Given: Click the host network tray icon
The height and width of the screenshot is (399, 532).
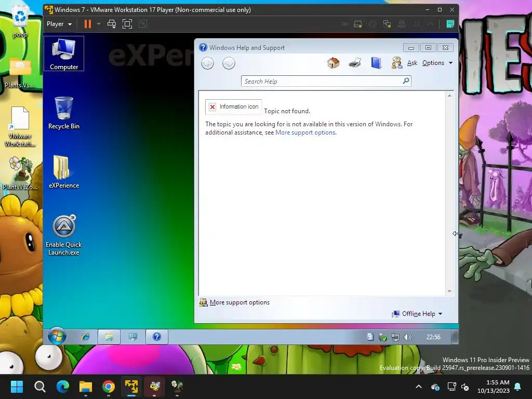Looking at the screenshot, I should click(451, 387).
